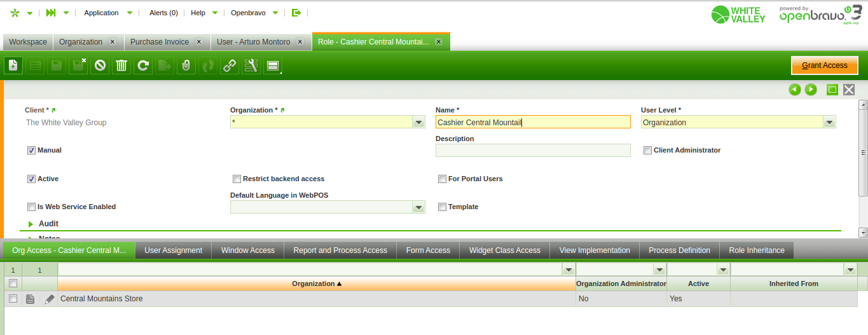This screenshot has height=335, width=868.
Task: Open the Report and Process Access subtab
Action: tap(340, 250)
